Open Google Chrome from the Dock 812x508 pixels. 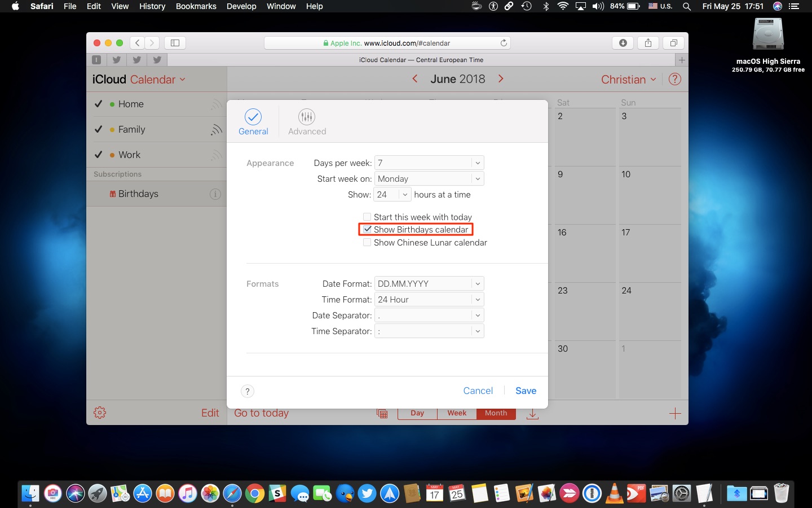coord(255,494)
